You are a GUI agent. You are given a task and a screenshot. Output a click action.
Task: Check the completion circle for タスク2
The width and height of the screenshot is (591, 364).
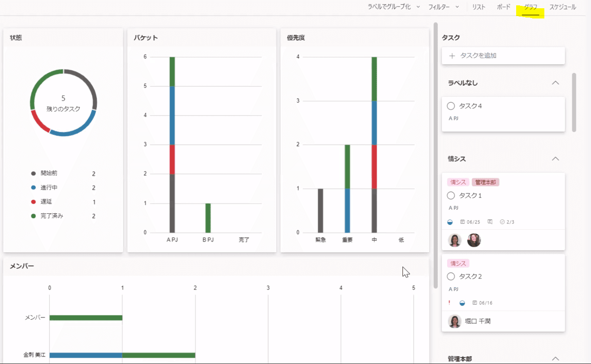point(451,277)
